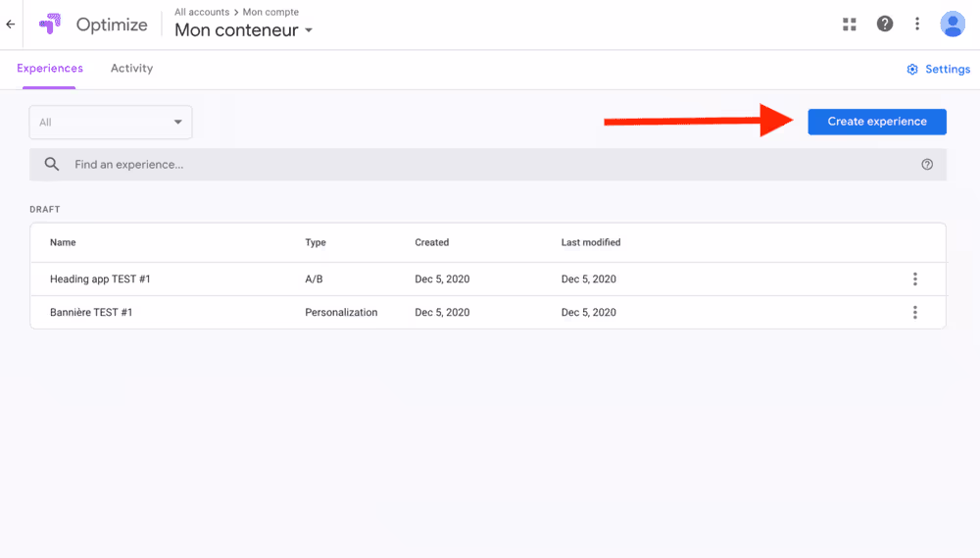
Task: Click the Created column header
Action: point(432,242)
